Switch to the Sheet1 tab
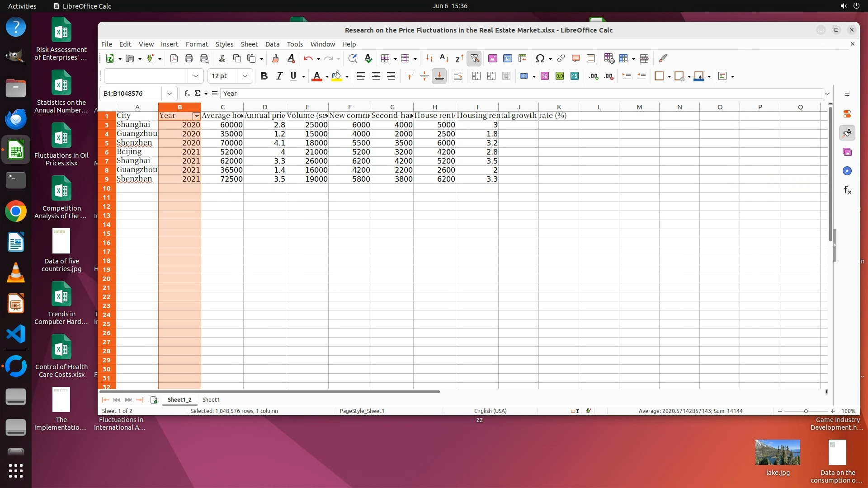868x488 pixels. coord(211,399)
